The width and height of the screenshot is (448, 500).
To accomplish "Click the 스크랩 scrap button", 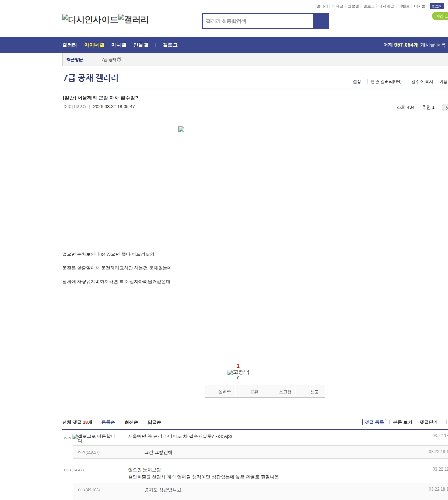I will pos(280,392).
